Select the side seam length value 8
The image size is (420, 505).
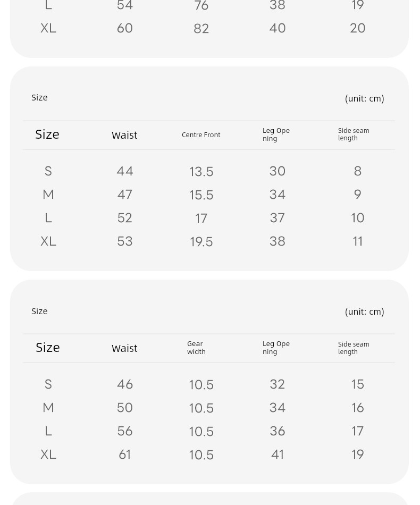point(357,171)
